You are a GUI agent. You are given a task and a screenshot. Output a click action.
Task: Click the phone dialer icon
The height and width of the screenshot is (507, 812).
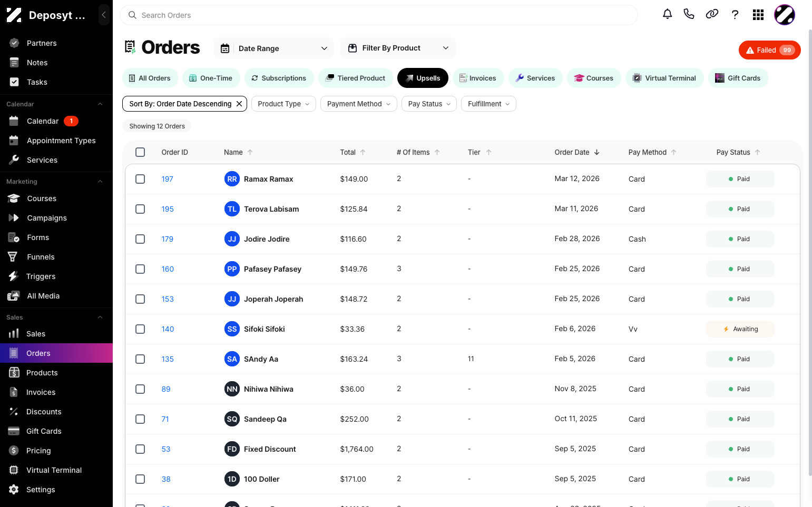coord(689,14)
